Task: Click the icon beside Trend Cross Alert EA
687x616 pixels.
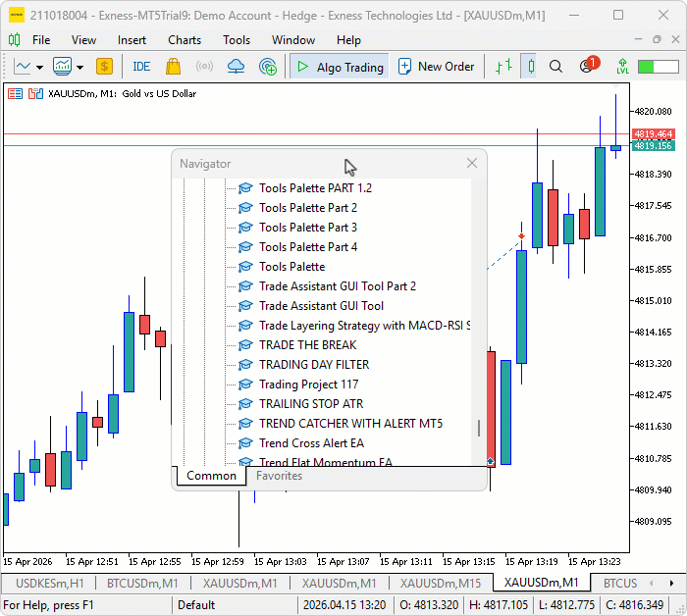Action: pos(245,443)
